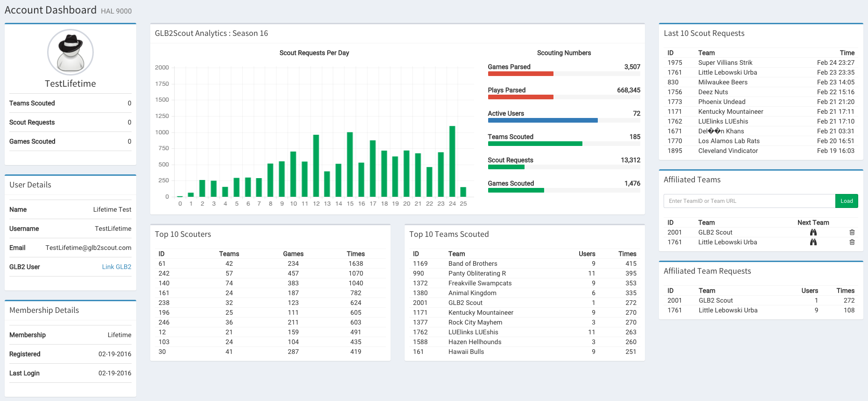Click the Users column header in Top Teams
This screenshot has height=401, width=868.
click(587, 254)
